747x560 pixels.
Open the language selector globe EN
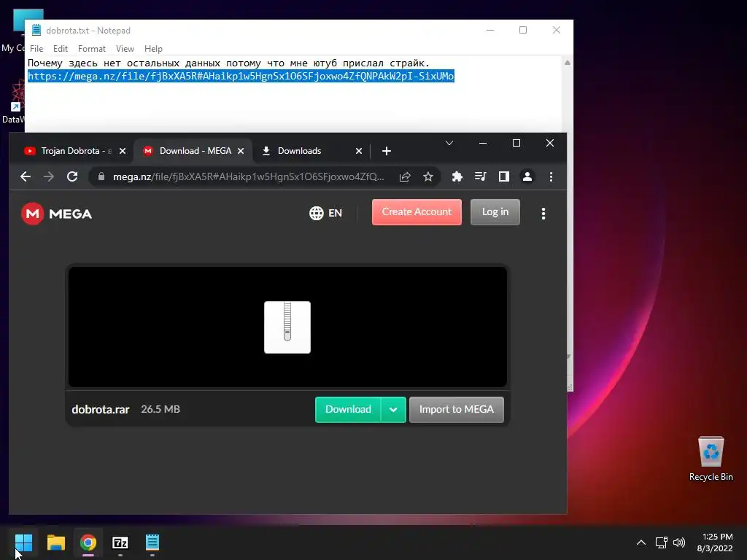point(326,213)
